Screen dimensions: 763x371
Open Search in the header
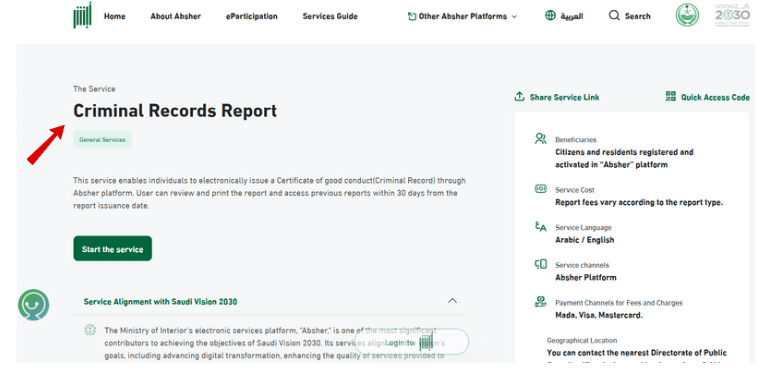tap(637, 16)
